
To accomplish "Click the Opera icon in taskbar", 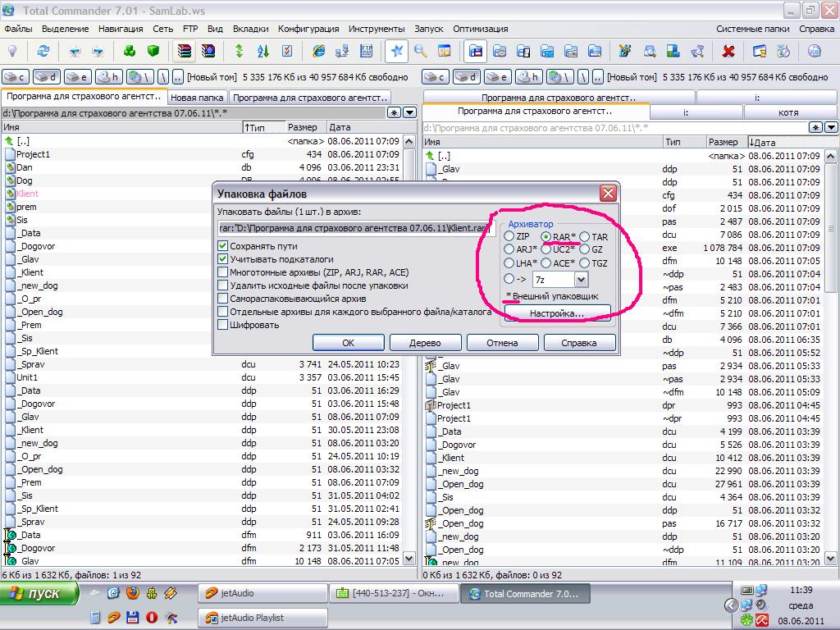I will (152, 617).
